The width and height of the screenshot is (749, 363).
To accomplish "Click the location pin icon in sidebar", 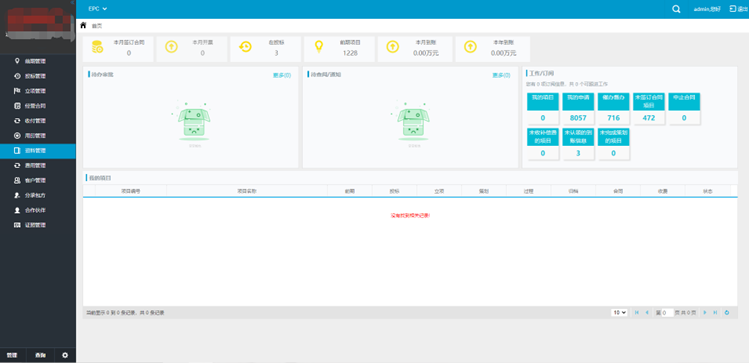I will click(18, 61).
